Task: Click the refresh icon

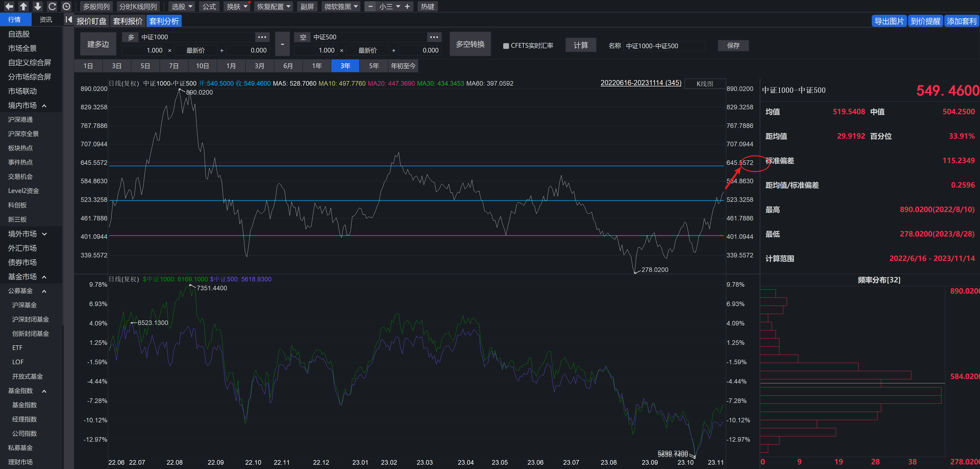Action: click(x=52, y=6)
